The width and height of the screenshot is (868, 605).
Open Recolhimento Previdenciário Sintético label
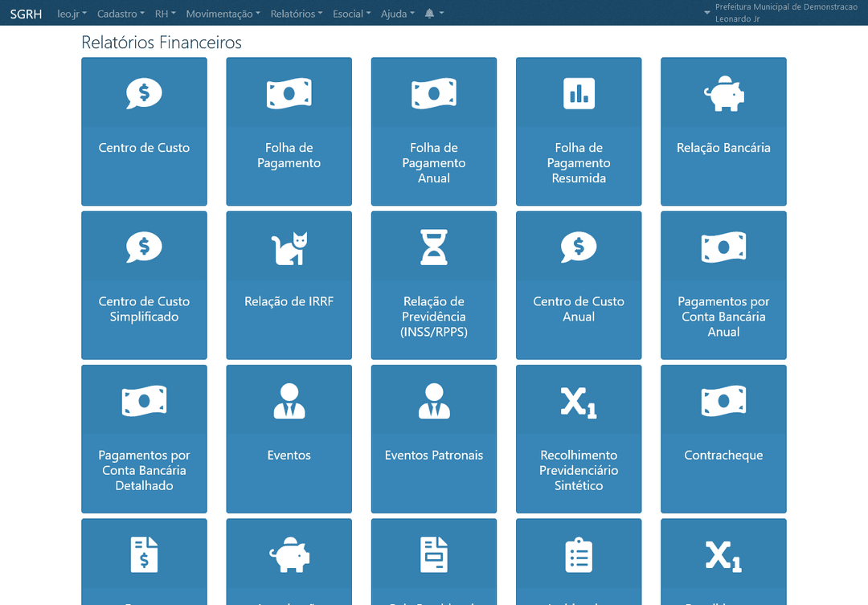pyautogui.click(x=579, y=471)
